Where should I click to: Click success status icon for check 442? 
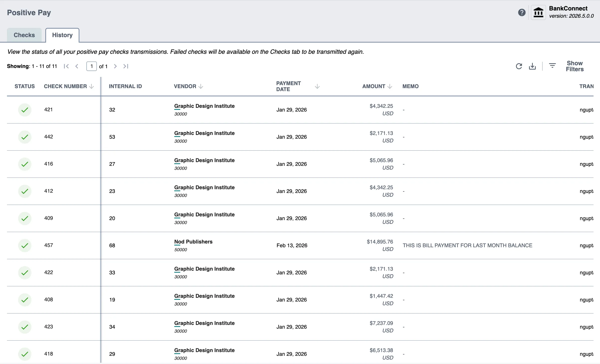(x=25, y=137)
